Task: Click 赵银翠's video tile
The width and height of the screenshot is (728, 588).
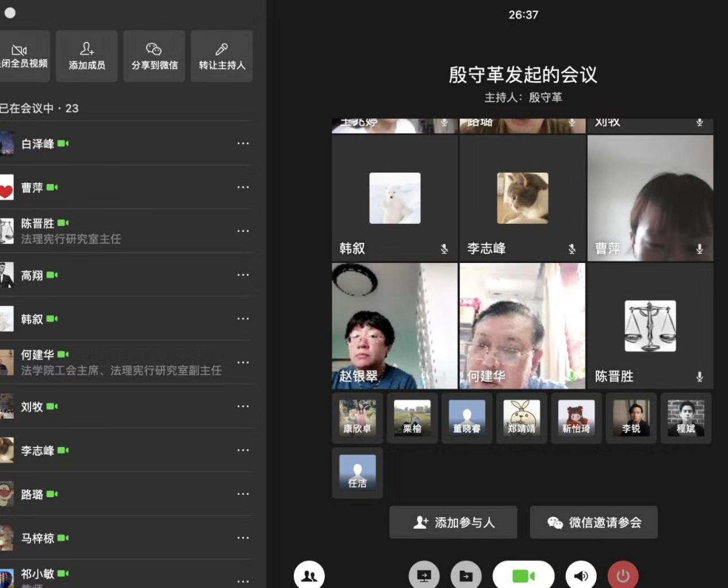Action: click(x=394, y=326)
